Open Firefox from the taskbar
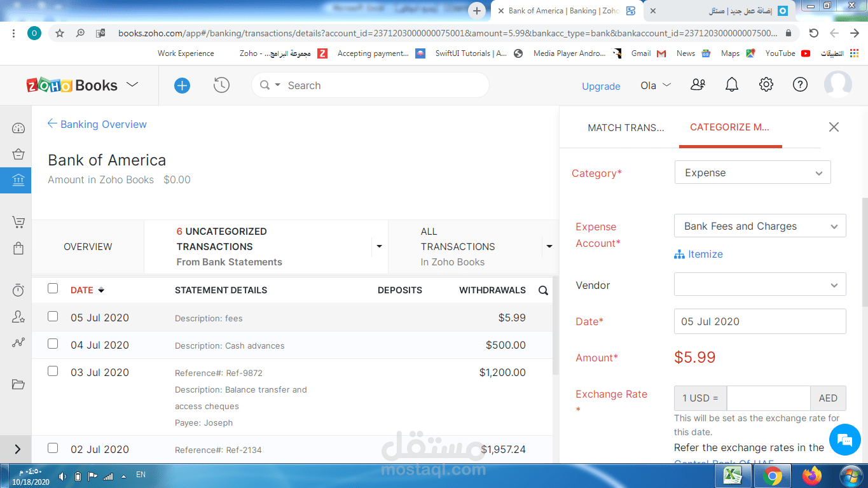The height and width of the screenshot is (488, 868). (811, 476)
